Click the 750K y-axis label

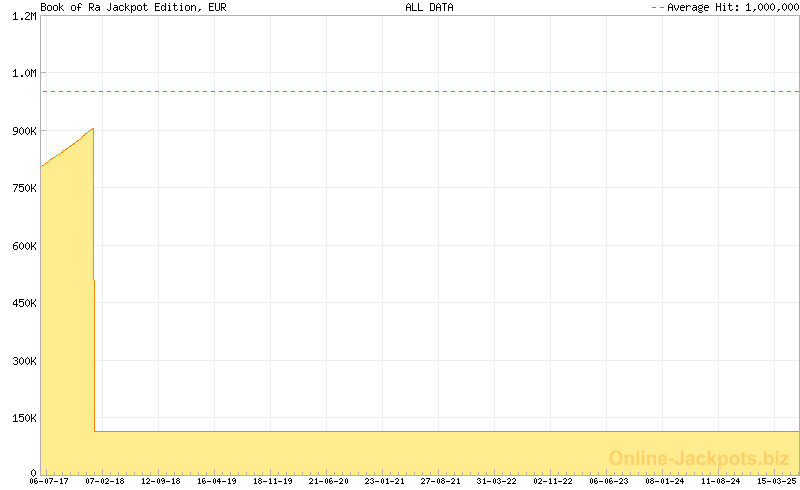(23, 188)
